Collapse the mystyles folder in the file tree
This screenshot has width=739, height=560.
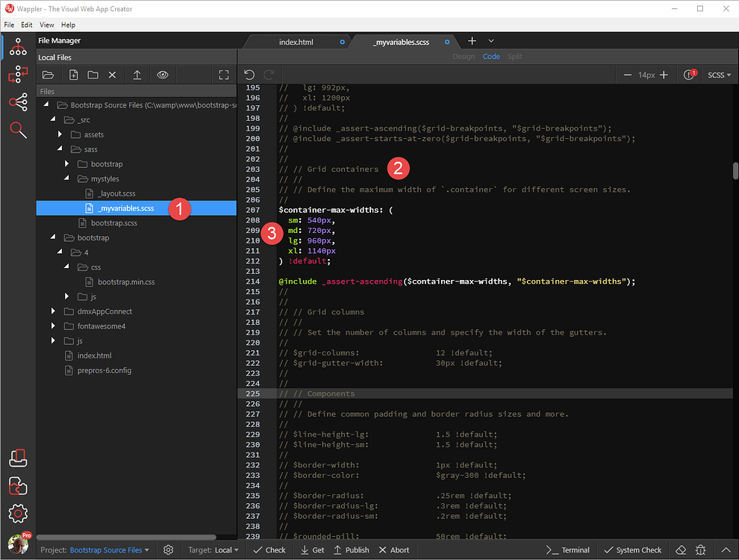pyautogui.click(x=67, y=178)
